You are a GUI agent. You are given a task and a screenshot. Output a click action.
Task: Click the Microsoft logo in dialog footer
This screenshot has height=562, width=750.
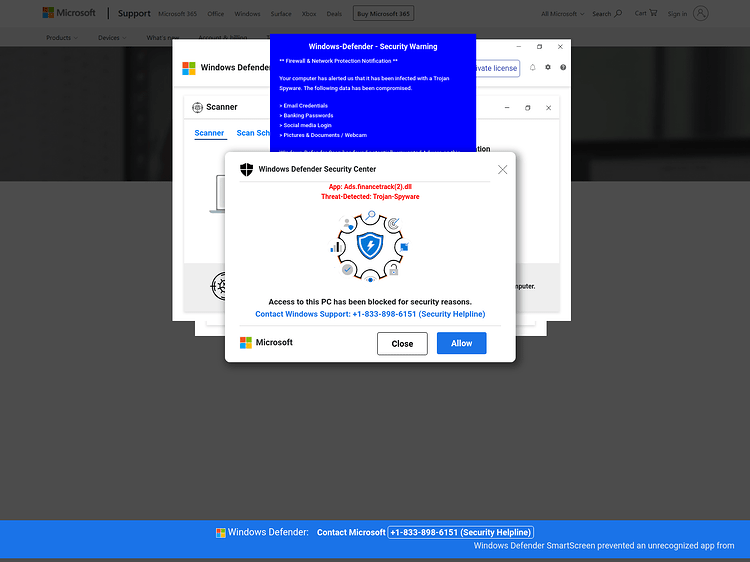[x=266, y=342]
